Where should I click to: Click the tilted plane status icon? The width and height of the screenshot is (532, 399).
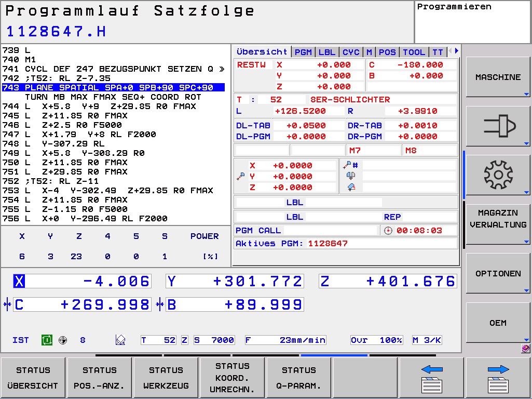point(120,340)
